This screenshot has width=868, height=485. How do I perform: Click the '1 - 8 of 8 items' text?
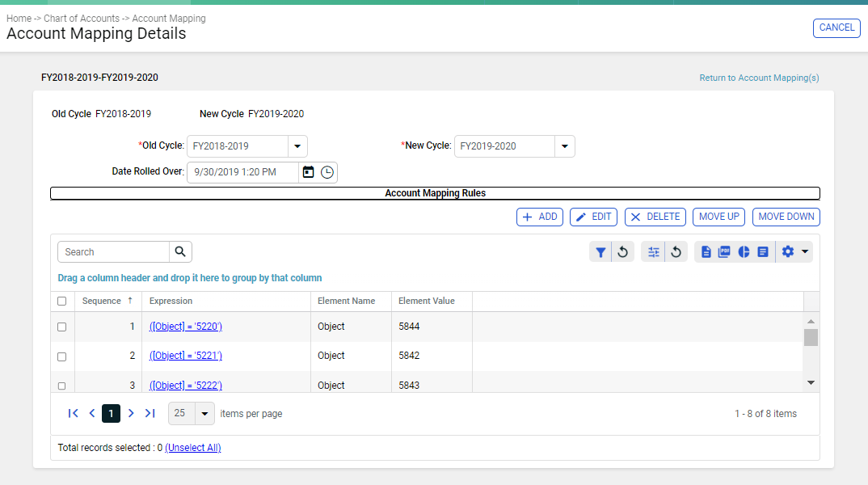765,414
